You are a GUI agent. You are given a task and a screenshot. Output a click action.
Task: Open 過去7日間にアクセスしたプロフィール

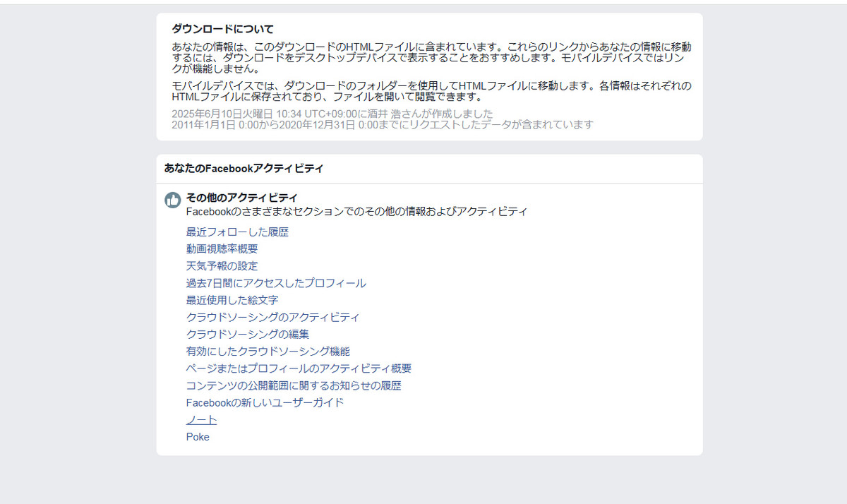tap(276, 283)
